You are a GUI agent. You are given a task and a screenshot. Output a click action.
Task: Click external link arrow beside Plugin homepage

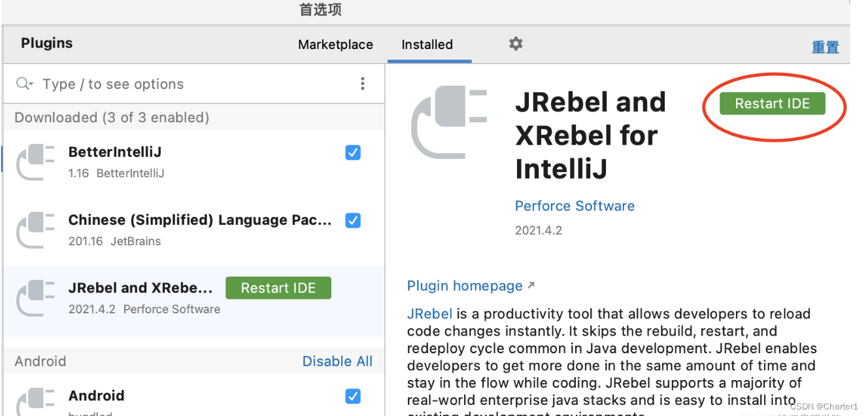click(x=531, y=286)
